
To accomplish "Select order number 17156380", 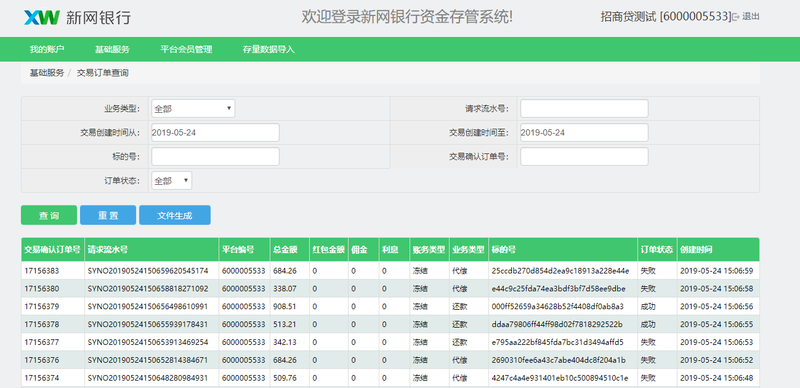I will point(41,288).
